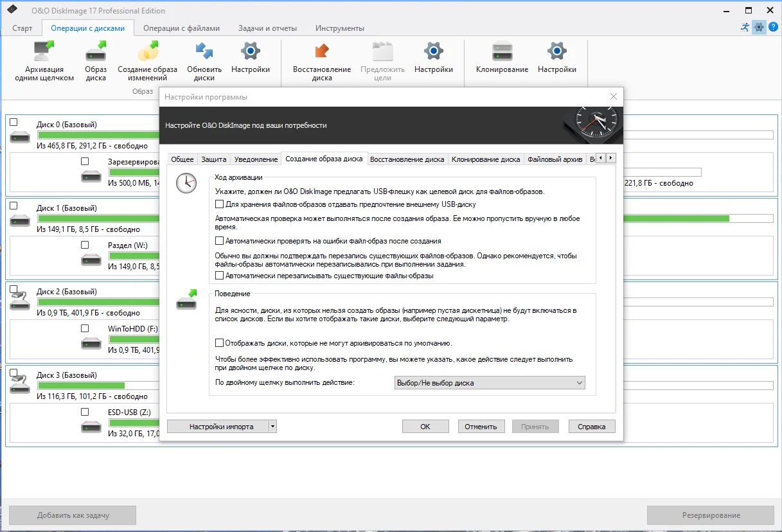Click the blue help question mark icon
782x532 pixels.
point(773,27)
